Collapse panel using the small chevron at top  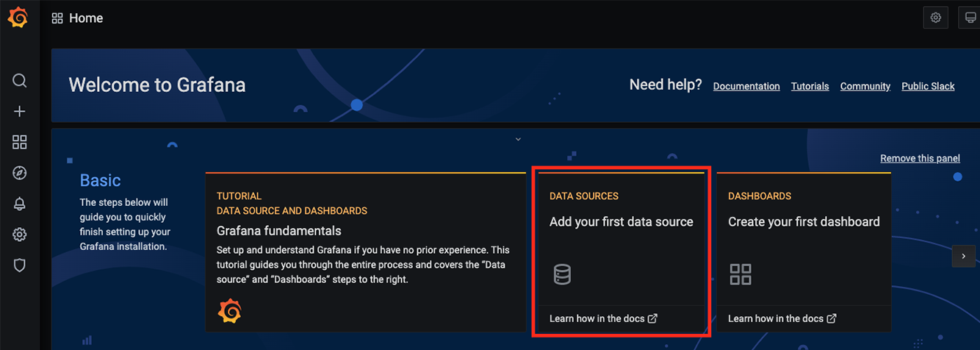[518, 139]
